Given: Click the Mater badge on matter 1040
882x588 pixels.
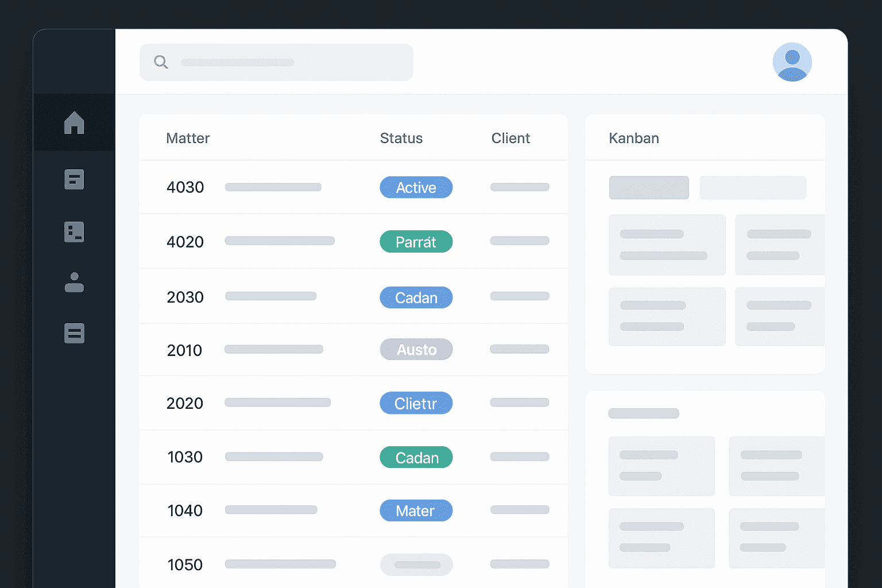Looking at the screenshot, I should point(416,510).
